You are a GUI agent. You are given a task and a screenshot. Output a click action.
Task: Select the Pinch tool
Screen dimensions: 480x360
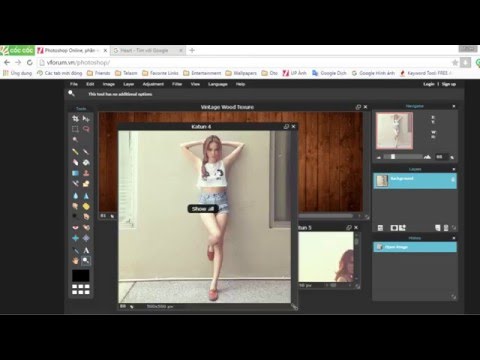[x=86, y=238]
